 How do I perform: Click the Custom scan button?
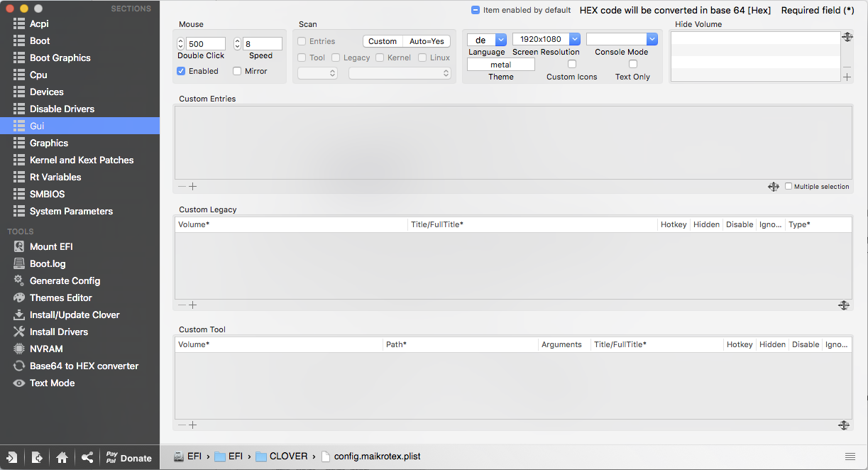pyautogui.click(x=383, y=41)
